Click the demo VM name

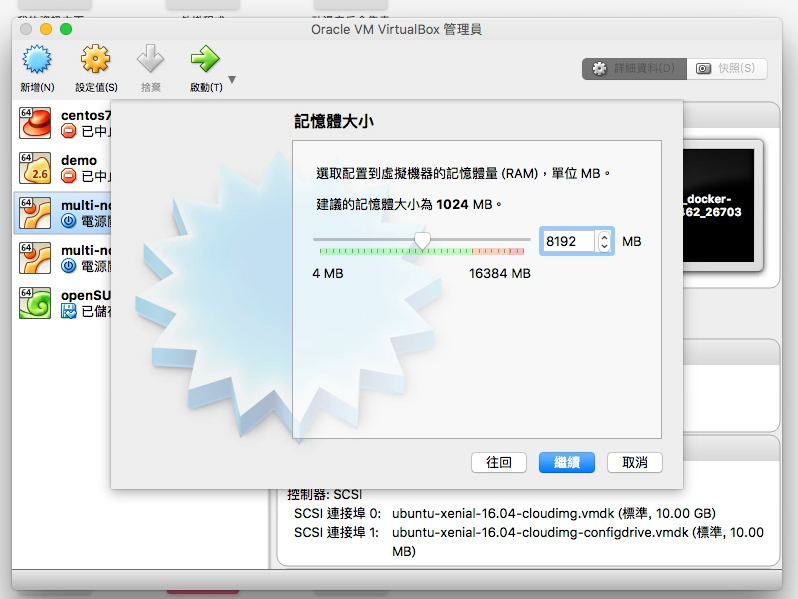click(79, 160)
